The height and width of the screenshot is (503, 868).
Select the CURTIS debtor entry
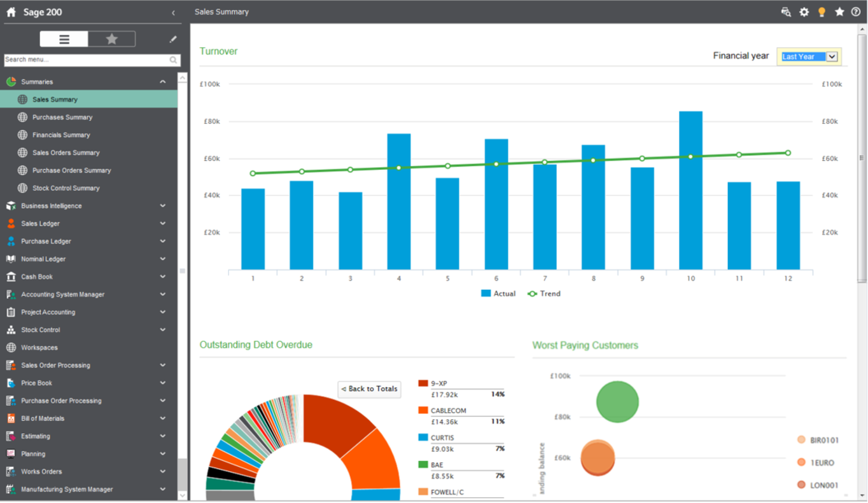point(461,443)
